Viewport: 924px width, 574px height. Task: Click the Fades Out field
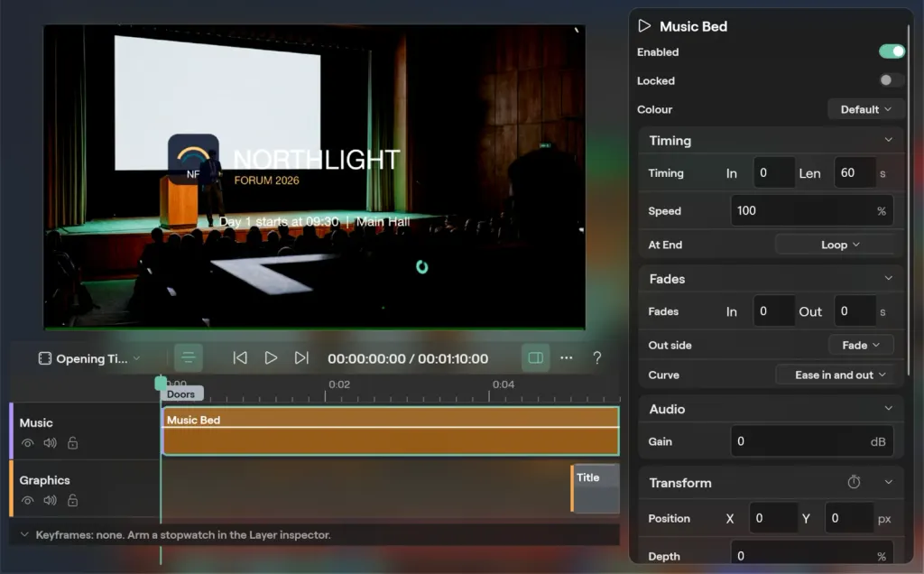tap(855, 311)
